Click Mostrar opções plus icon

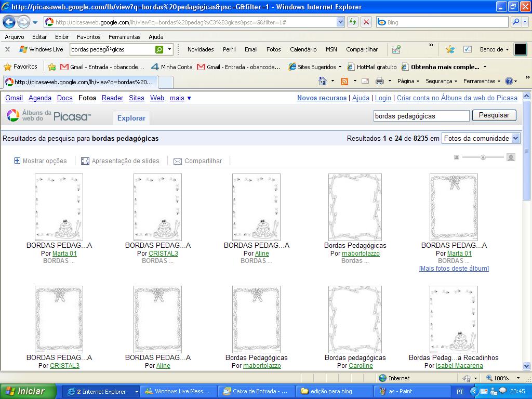pyautogui.click(x=17, y=161)
